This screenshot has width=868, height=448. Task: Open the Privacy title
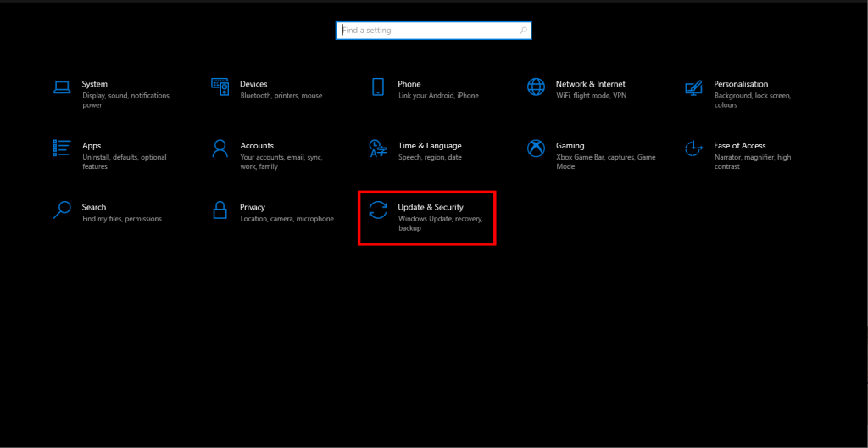pyautogui.click(x=253, y=207)
